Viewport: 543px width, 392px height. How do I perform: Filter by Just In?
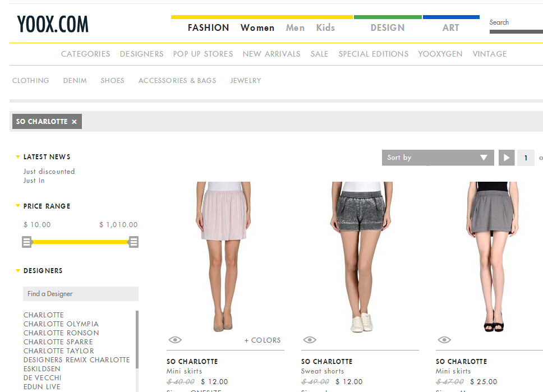coord(34,181)
